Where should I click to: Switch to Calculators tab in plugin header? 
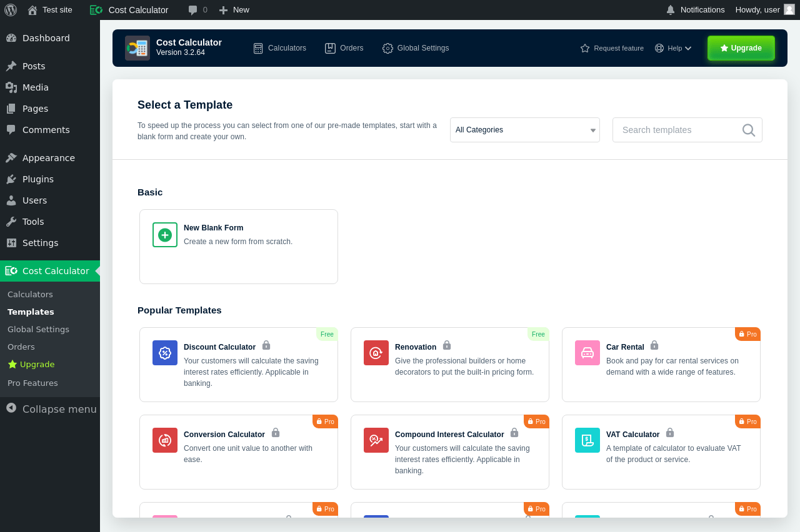click(279, 48)
